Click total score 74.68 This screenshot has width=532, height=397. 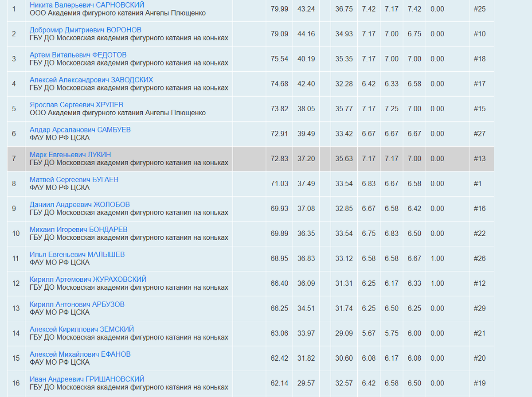click(279, 84)
